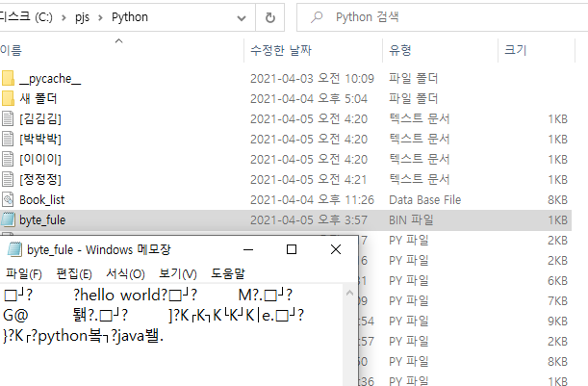Minimize the byte_fule Notepad window
This screenshot has height=386, width=588.
coord(248,249)
